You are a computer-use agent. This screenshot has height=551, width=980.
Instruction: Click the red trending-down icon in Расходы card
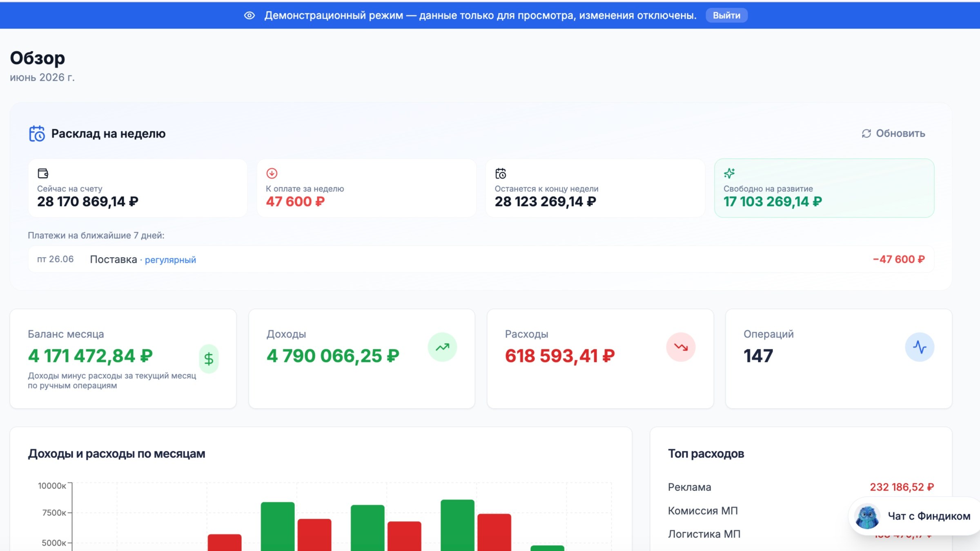click(681, 347)
